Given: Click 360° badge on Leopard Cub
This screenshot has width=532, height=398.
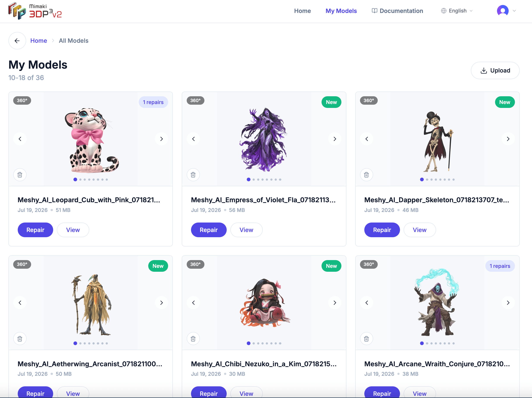Looking at the screenshot, I should [22, 100].
